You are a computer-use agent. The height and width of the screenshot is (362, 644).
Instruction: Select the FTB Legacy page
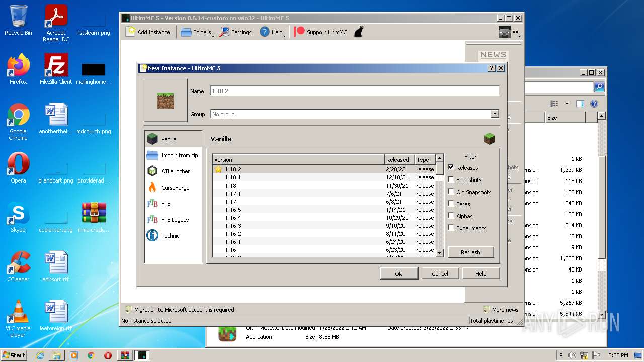[x=174, y=220]
